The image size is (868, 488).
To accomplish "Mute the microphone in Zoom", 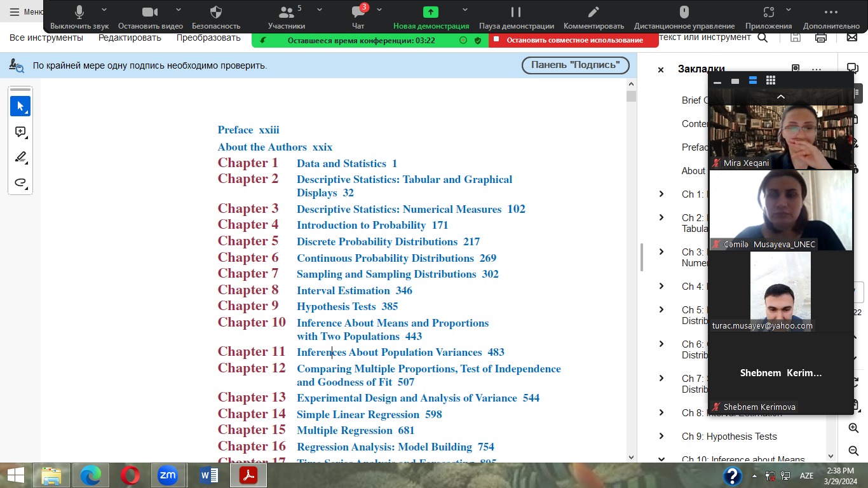I will coord(79,17).
